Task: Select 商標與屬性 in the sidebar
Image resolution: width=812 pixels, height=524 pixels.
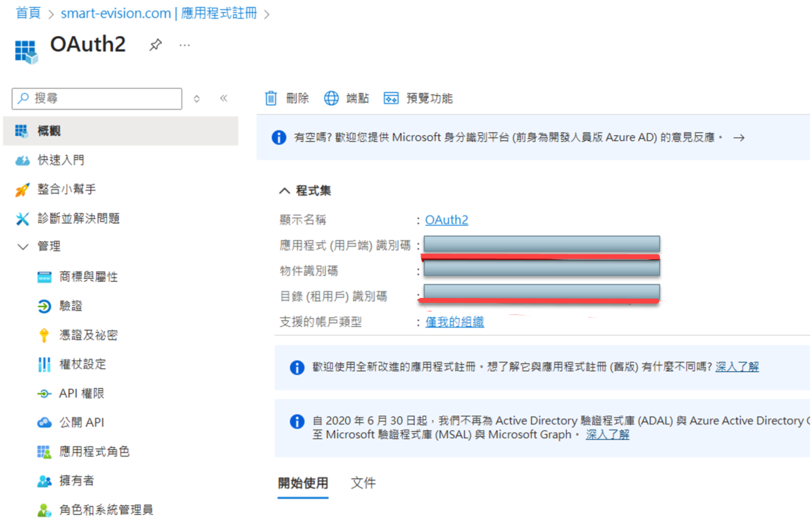Action: (88, 277)
